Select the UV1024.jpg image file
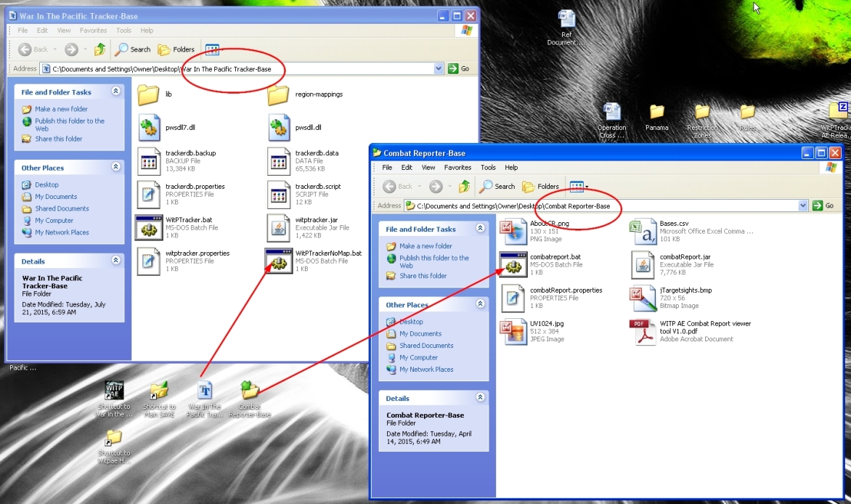Screen dimensions: 851x504 point(534,331)
